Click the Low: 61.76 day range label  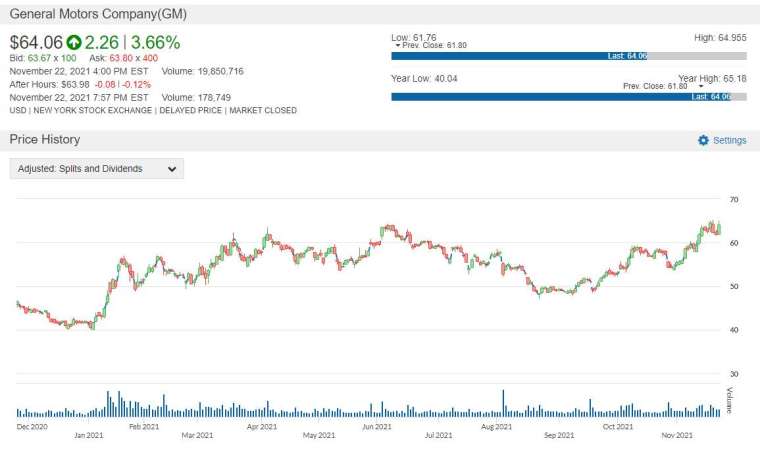(x=414, y=37)
